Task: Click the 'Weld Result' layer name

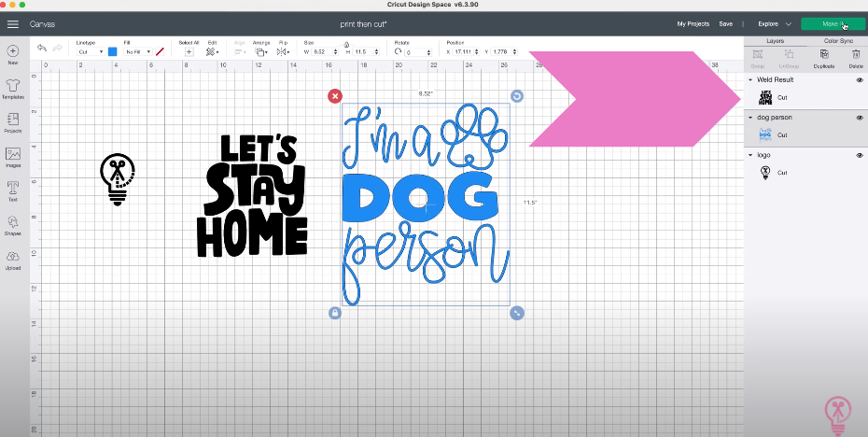Action: coord(775,79)
